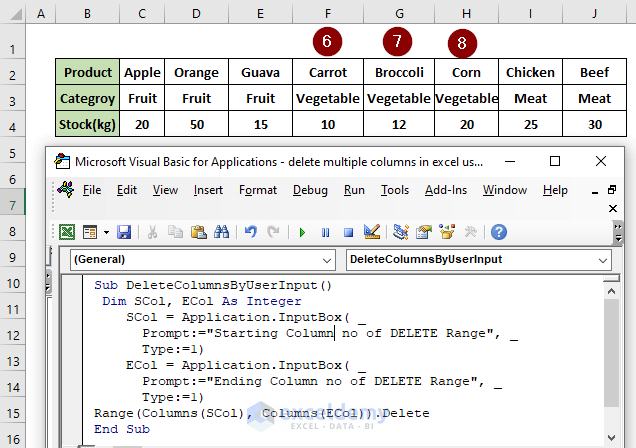Click code window scrollbar down arrow
636x448 pixels.
[x=612, y=437]
